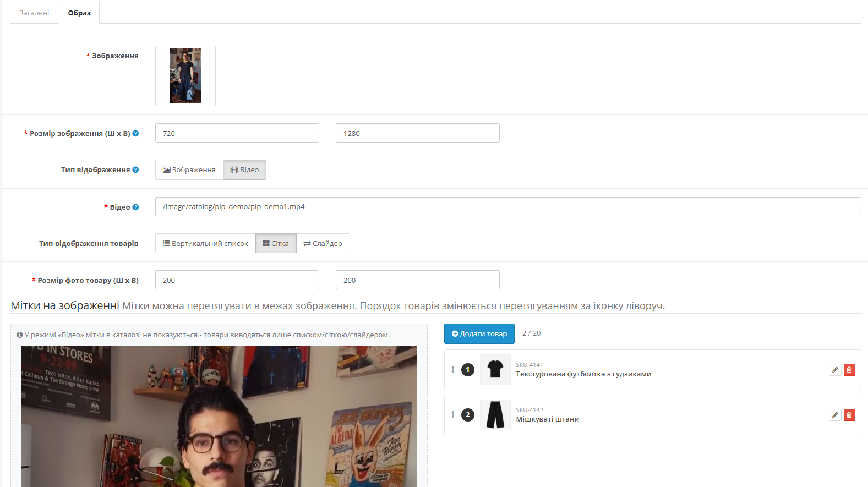Click the 2 / 20 product counter

[531, 333]
